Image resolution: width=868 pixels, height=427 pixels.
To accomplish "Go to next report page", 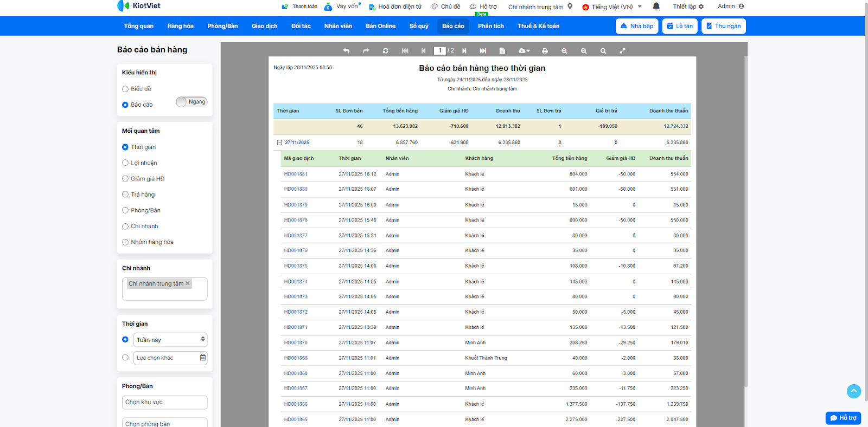I will pyautogui.click(x=464, y=51).
